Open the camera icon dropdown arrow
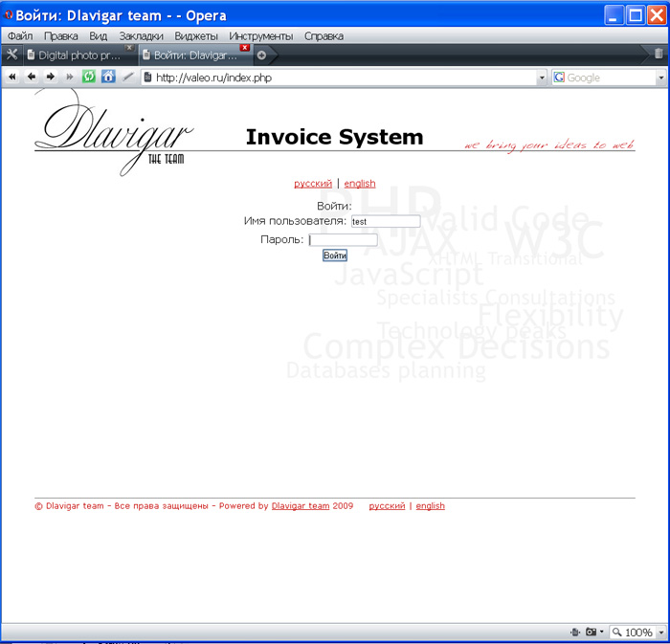The image size is (670, 644). (601, 632)
